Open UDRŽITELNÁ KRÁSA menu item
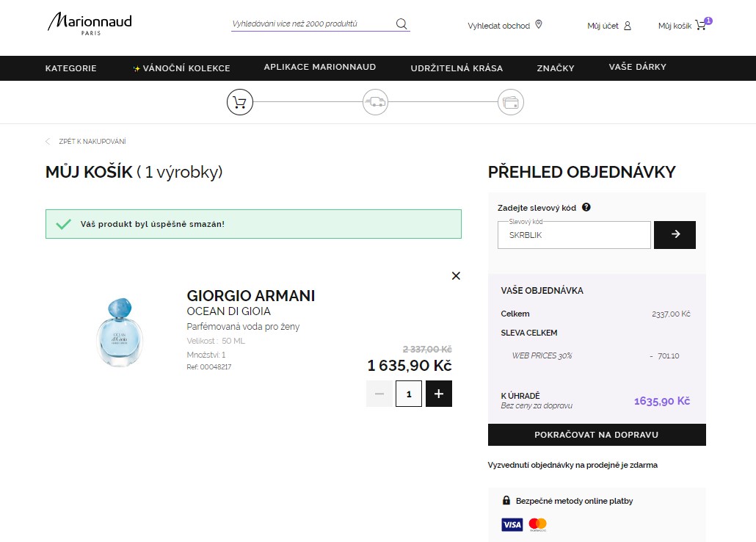Screen dimensions: 756x542 457,68
